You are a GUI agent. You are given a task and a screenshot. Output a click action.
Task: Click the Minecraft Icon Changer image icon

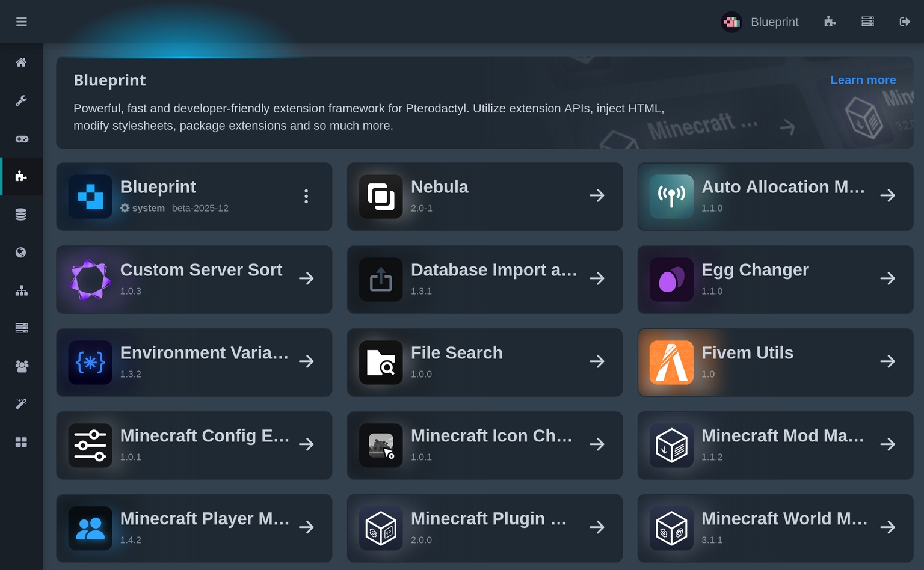(x=381, y=446)
